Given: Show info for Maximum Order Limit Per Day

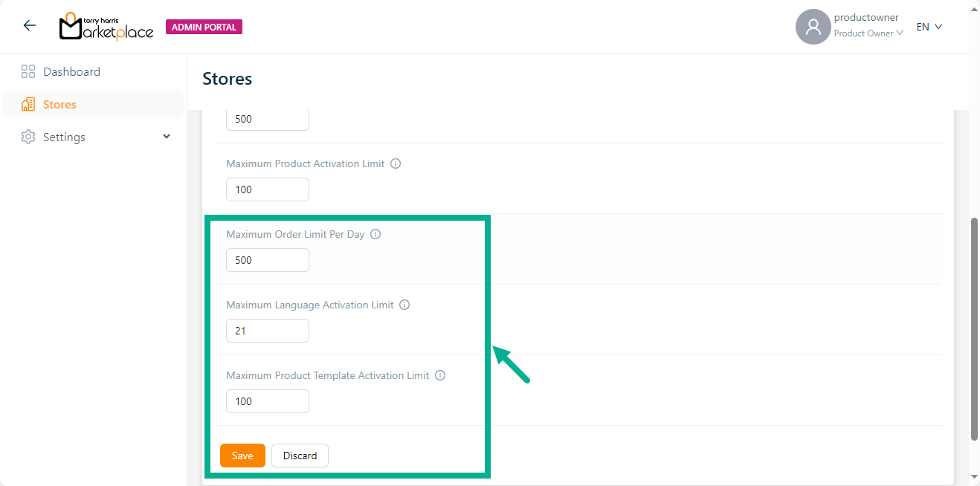Looking at the screenshot, I should coord(375,234).
